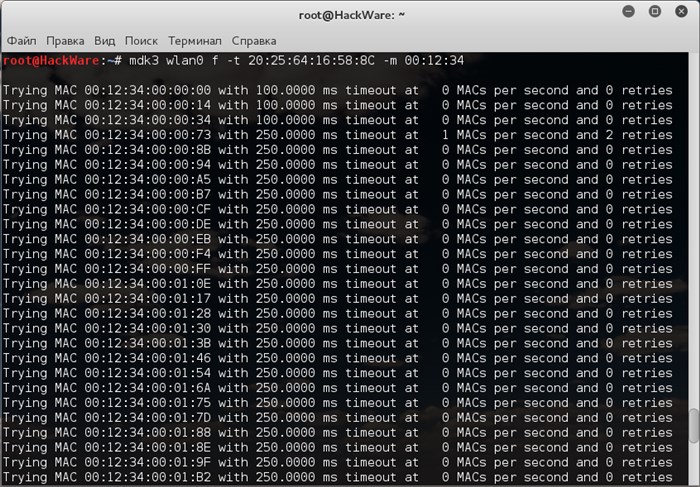
Task: Click MAC 00:12:34:00:01:6A in output
Action: point(148,388)
